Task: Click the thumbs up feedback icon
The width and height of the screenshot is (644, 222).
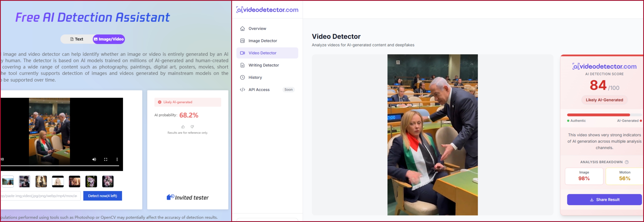Action: 183,127
